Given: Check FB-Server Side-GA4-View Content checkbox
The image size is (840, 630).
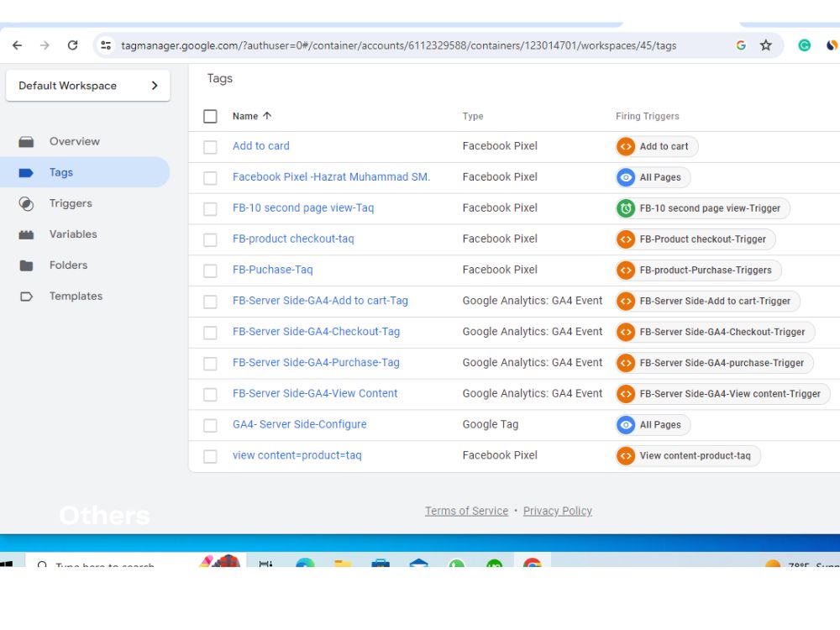Looking at the screenshot, I should point(210,394).
